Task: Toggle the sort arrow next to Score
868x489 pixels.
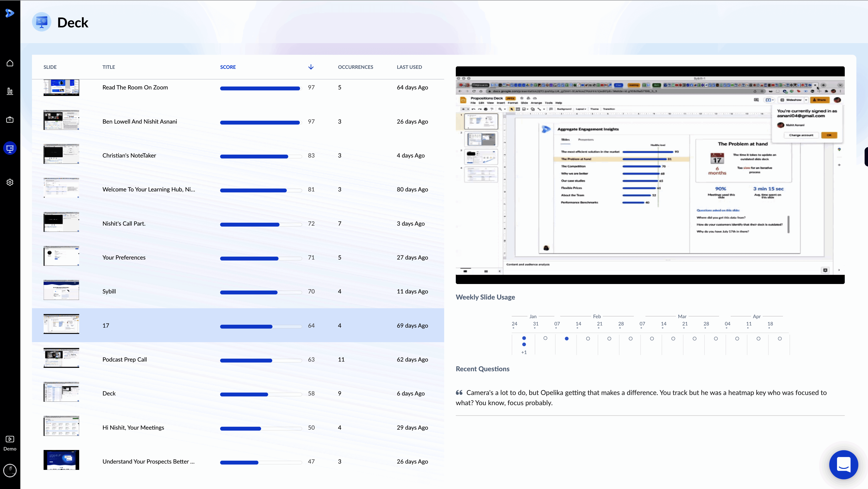Action: (311, 67)
